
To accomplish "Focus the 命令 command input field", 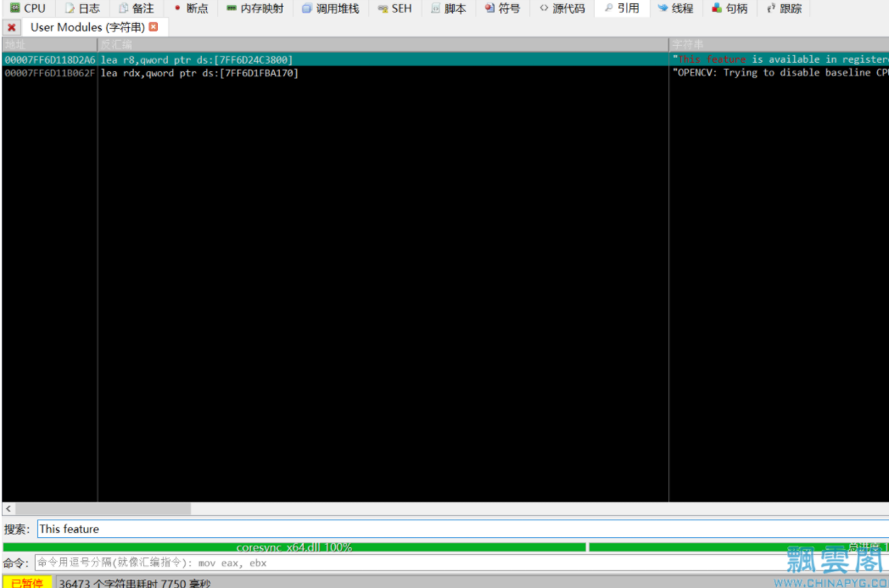I will coord(461,563).
